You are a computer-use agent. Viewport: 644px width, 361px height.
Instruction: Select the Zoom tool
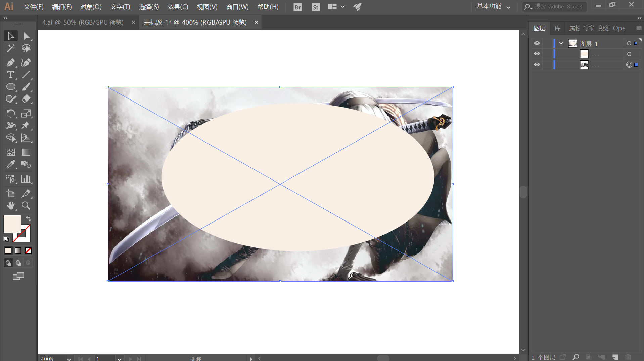click(26, 205)
